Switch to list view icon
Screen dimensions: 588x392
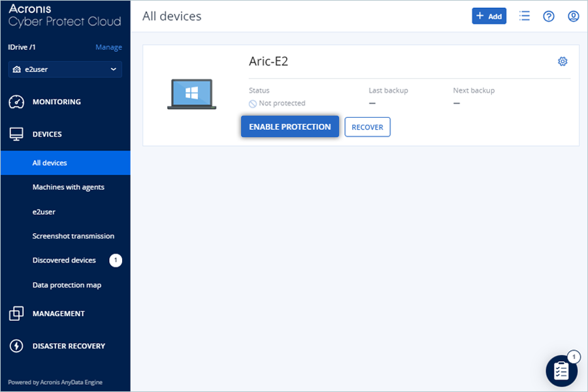coord(524,16)
